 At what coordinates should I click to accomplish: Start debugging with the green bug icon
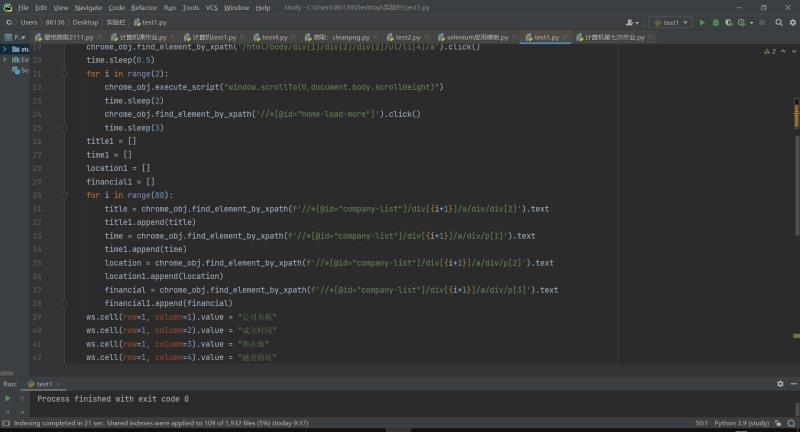(715, 22)
